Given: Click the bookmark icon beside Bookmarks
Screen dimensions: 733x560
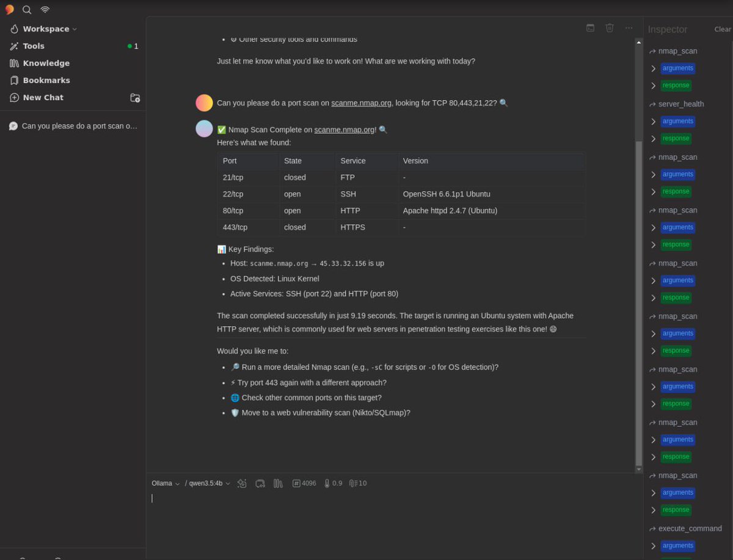Looking at the screenshot, I should coord(14,80).
